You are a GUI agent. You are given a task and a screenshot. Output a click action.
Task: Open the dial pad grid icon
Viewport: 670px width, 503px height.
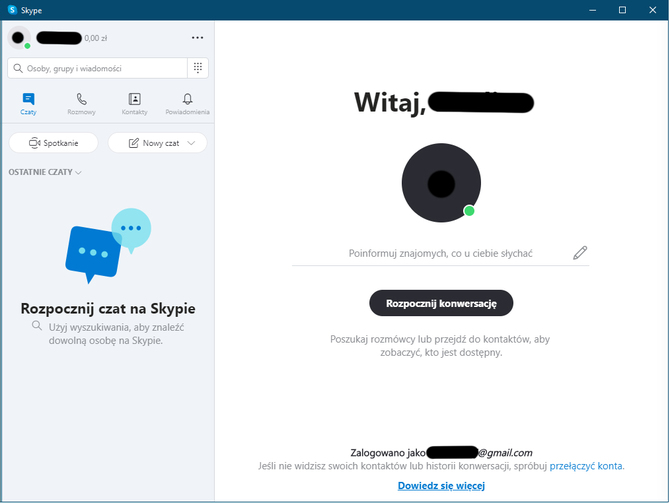point(198,68)
